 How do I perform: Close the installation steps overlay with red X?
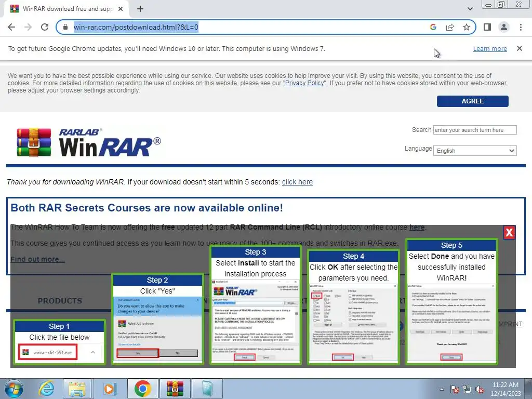(509, 232)
